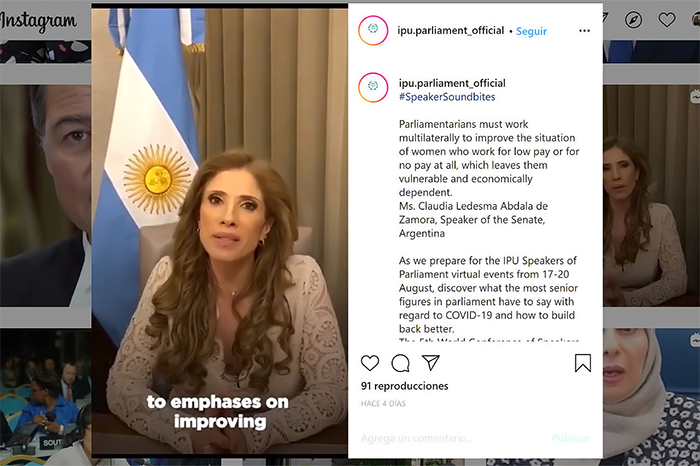Share the post with the paper plane icon

[x=431, y=362]
